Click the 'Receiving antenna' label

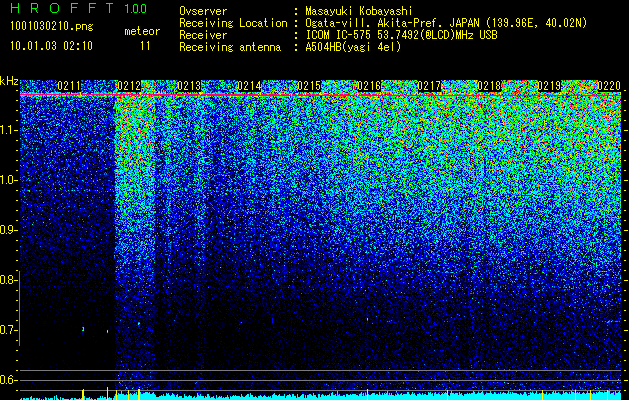click(230, 47)
